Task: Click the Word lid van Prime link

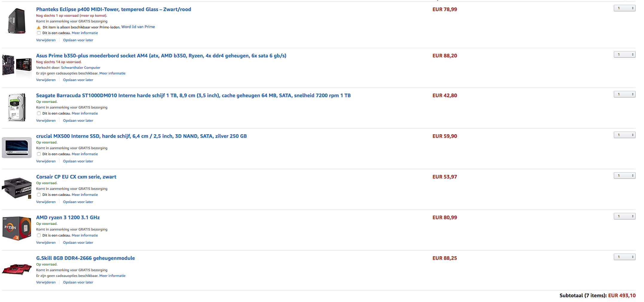Action: tap(138, 27)
